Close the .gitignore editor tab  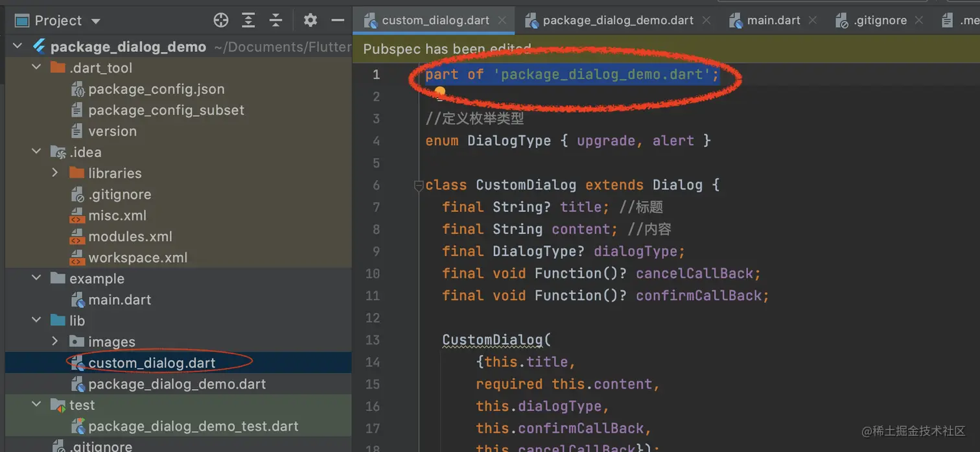tap(919, 21)
